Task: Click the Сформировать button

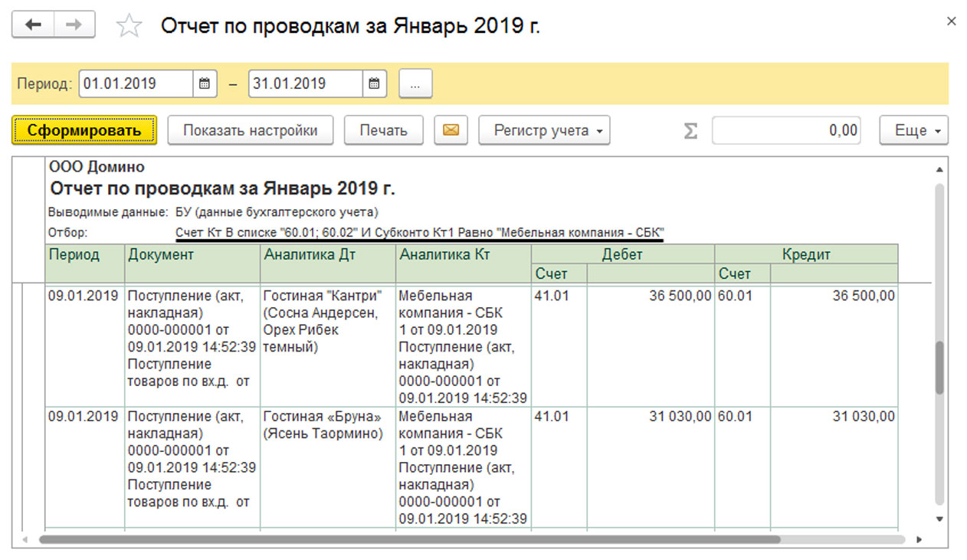Action: pos(84,130)
